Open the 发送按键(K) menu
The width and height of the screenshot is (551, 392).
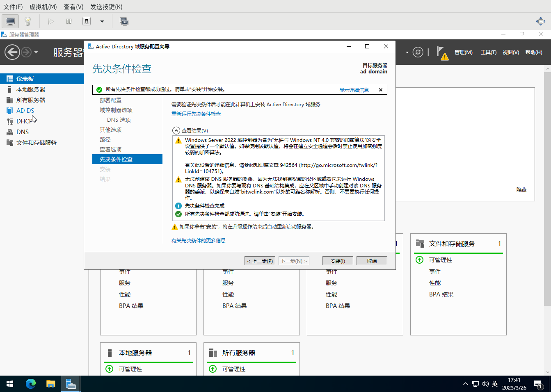coord(106,7)
